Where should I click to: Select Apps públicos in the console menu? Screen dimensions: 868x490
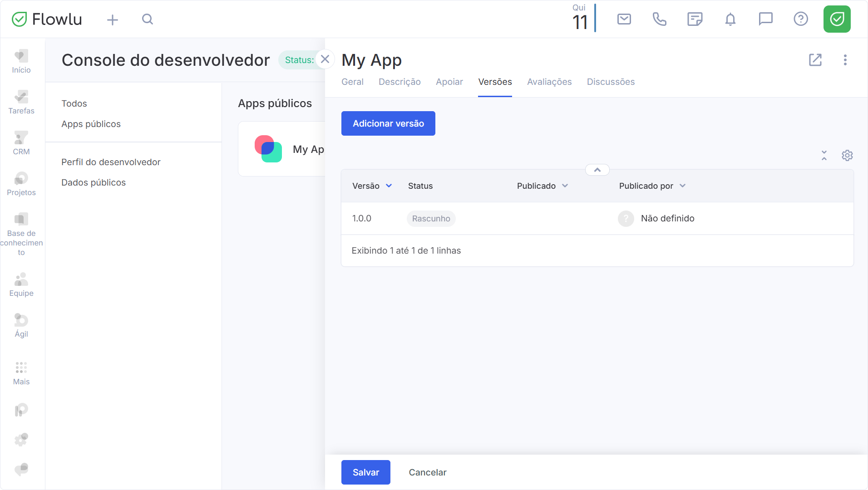pos(91,124)
